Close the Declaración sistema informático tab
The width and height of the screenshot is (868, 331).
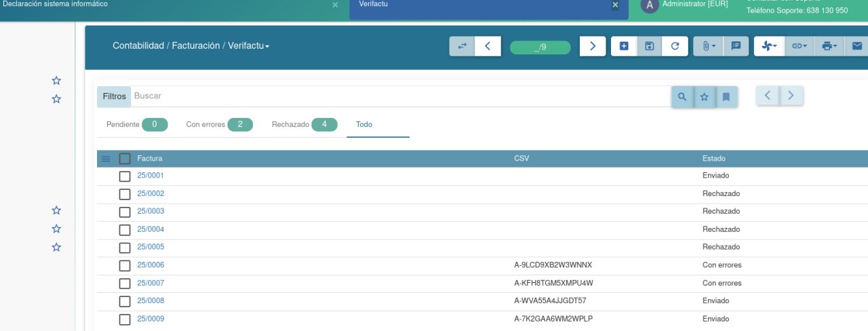(x=335, y=5)
